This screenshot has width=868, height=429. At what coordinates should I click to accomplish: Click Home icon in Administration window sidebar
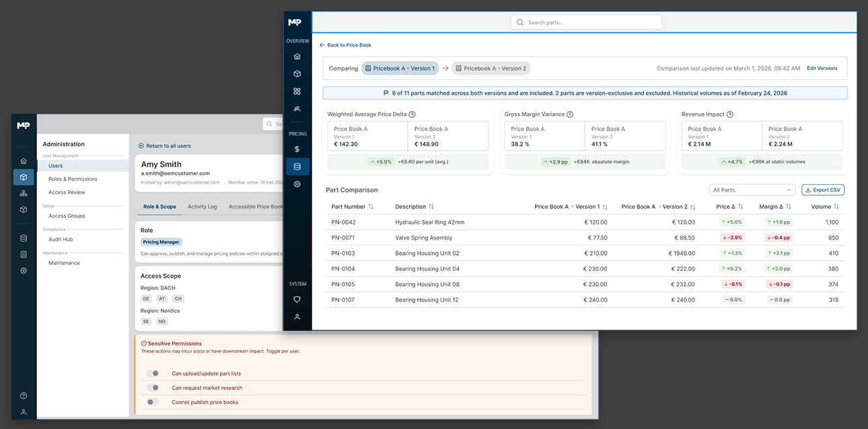point(24,161)
